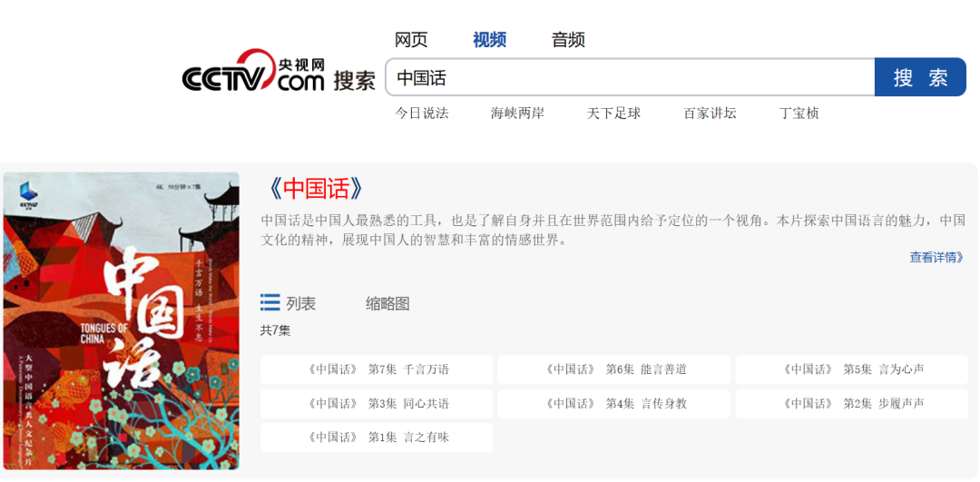The width and height of the screenshot is (980, 482).
Task: Expand 查看详情 for full description
Action: [x=936, y=258]
